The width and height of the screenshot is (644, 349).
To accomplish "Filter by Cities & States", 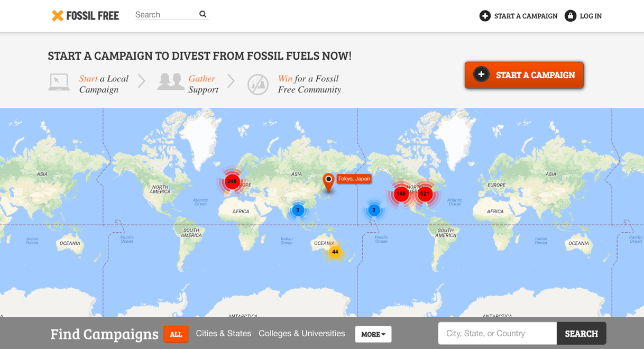I will (x=224, y=334).
